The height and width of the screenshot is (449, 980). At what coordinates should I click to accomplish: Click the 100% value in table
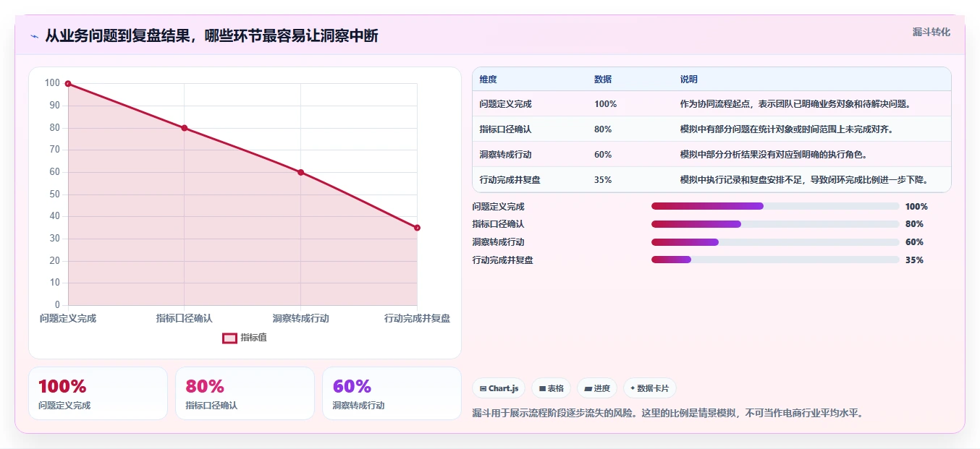pos(605,104)
